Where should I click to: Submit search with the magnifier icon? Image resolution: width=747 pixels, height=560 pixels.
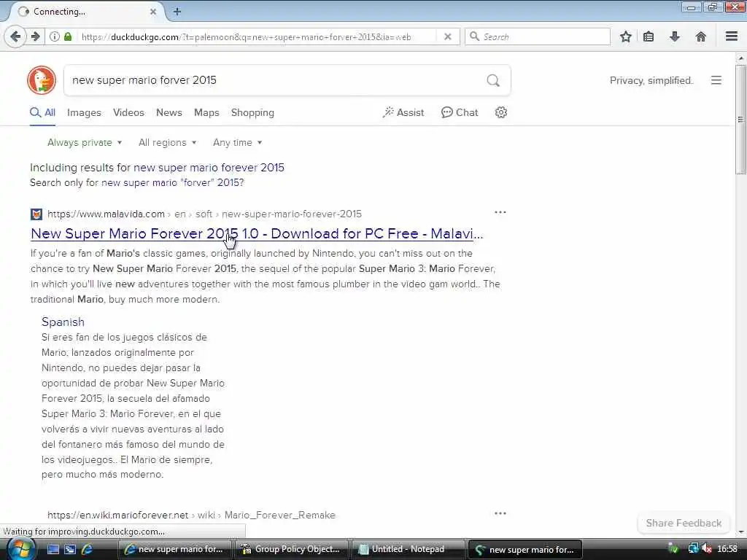click(x=493, y=80)
